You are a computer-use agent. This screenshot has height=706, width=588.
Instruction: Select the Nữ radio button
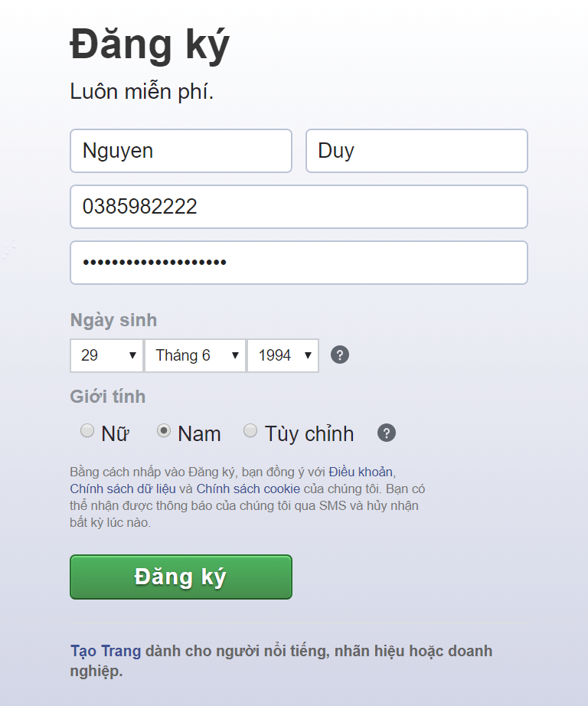pos(87,430)
